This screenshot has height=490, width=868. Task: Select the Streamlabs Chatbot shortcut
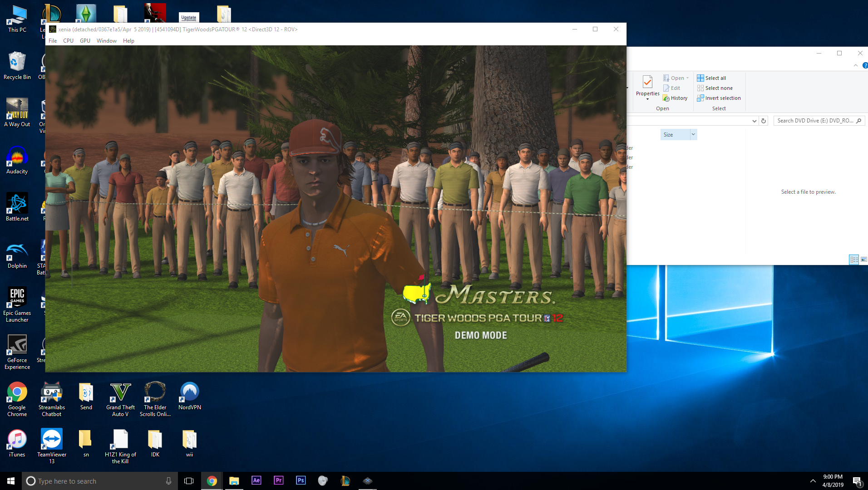click(52, 399)
